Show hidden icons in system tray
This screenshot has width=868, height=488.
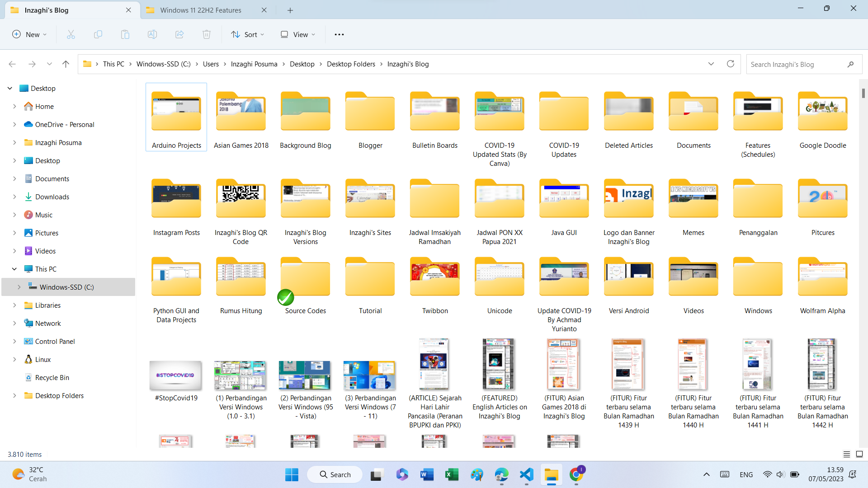[x=706, y=474]
